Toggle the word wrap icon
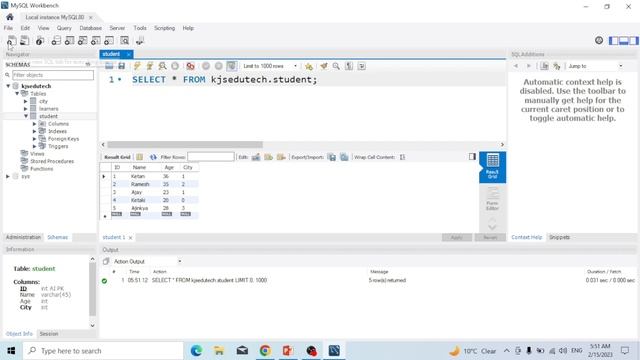Image resolution: width=640 pixels, height=360 pixels. (x=362, y=66)
